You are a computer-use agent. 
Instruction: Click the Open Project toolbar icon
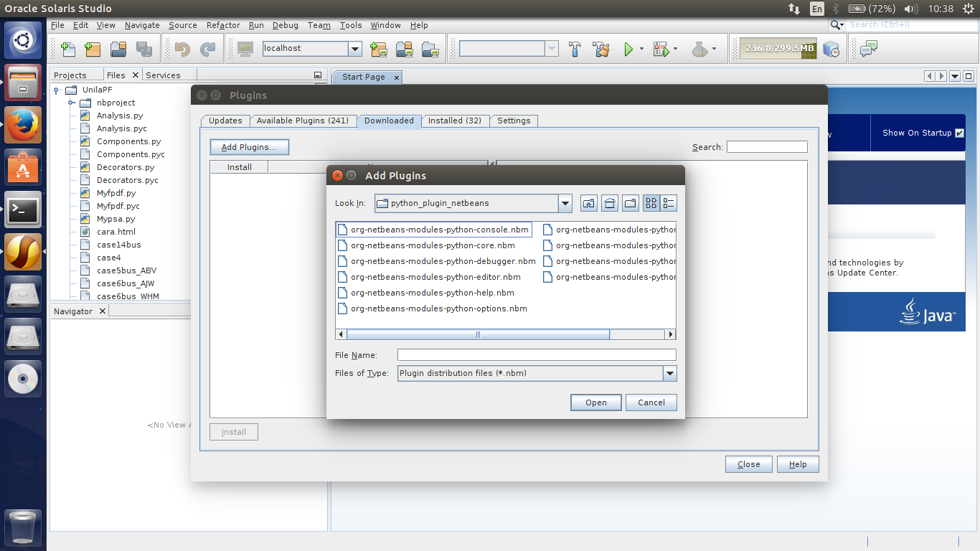[x=118, y=49]
